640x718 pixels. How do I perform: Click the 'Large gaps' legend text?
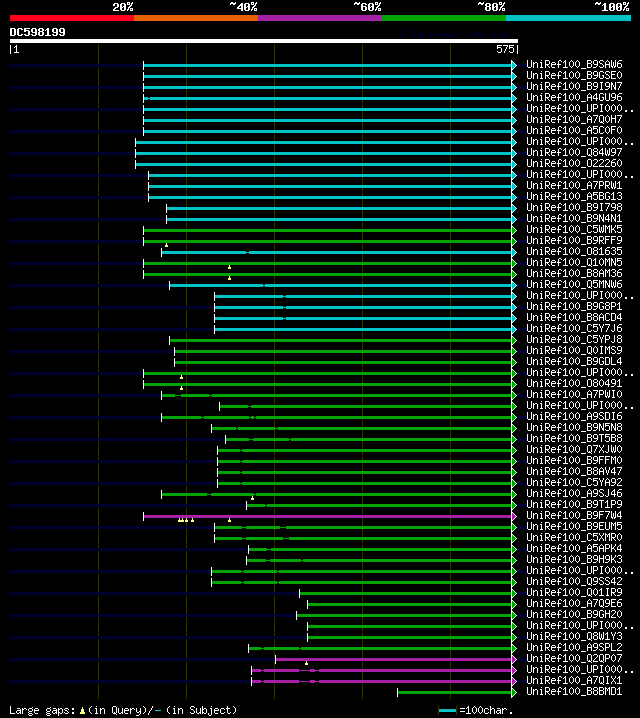point(42,710)
